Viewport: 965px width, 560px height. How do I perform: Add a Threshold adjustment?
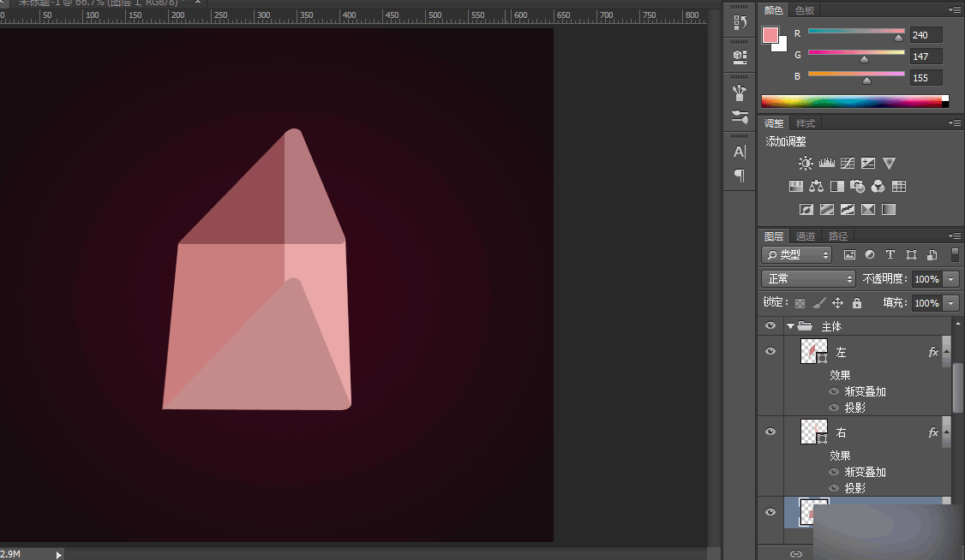[848, 210]
